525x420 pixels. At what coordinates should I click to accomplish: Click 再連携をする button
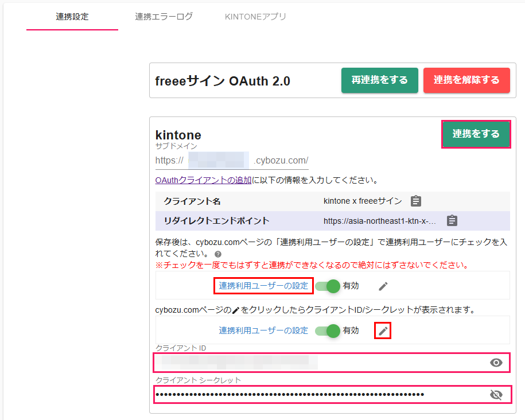380,80
